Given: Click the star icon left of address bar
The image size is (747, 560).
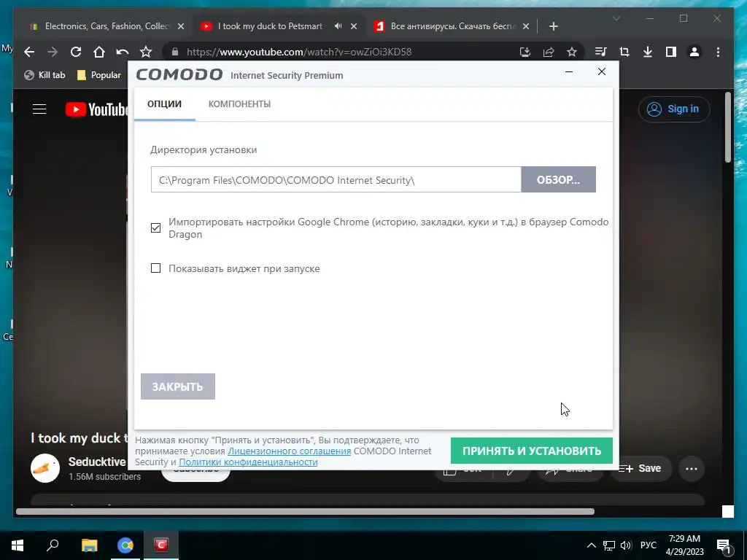Looking at the screenshot, I should [146, 52].
